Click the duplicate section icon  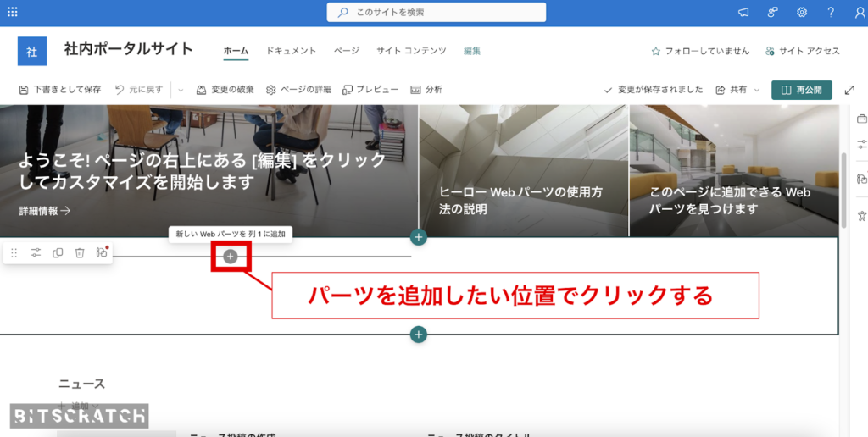click(58, 252)
